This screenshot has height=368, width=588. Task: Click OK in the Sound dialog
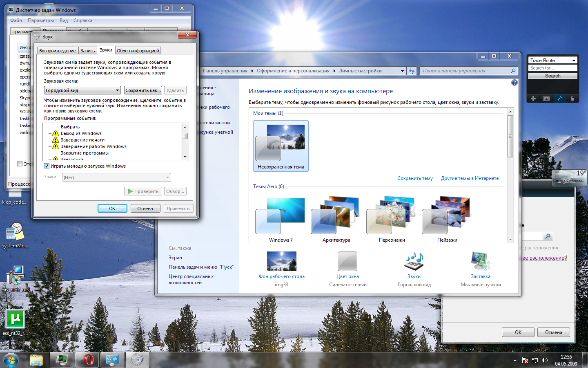pos(112,209)
